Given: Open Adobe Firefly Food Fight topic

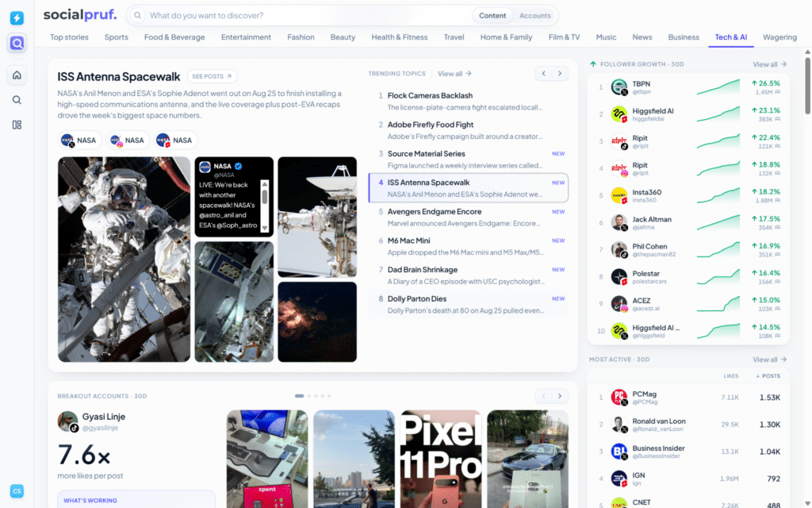Looking at the screenshot, I should (468, 130).
